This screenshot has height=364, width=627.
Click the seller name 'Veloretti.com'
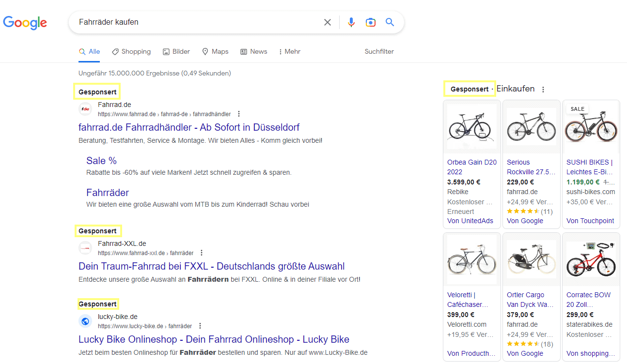[467, 324]
